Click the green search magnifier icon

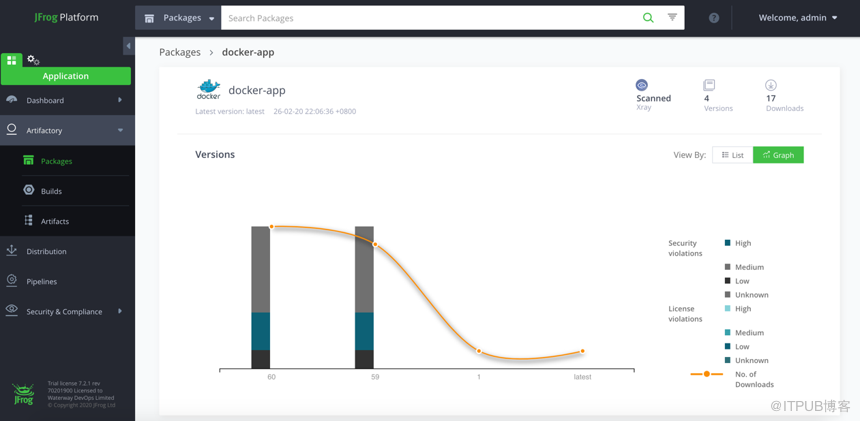pyautogui.click(x=648, y=18)
